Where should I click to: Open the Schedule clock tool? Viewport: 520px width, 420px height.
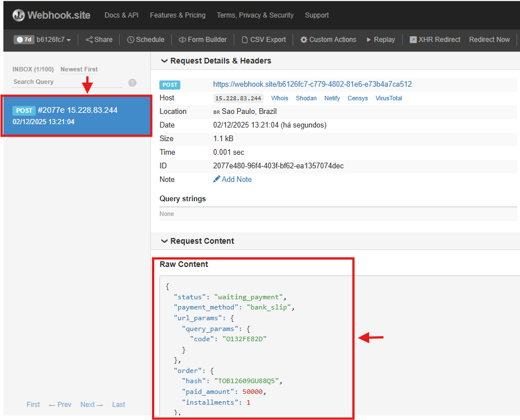pyautogui.click(x=146, y=40)
